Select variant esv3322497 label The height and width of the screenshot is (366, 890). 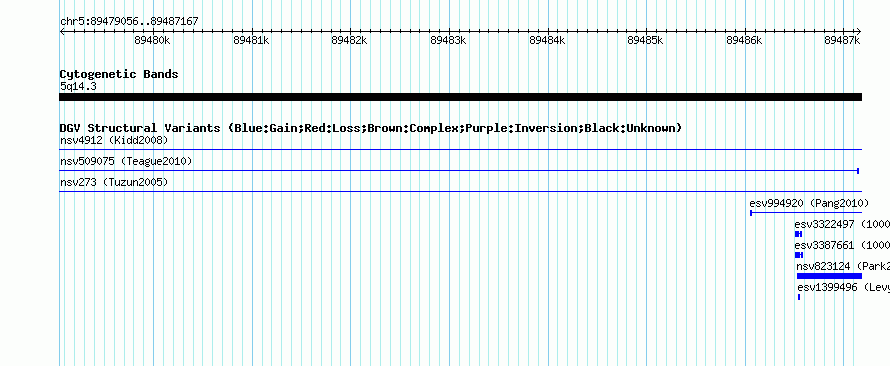coord(824,224)
